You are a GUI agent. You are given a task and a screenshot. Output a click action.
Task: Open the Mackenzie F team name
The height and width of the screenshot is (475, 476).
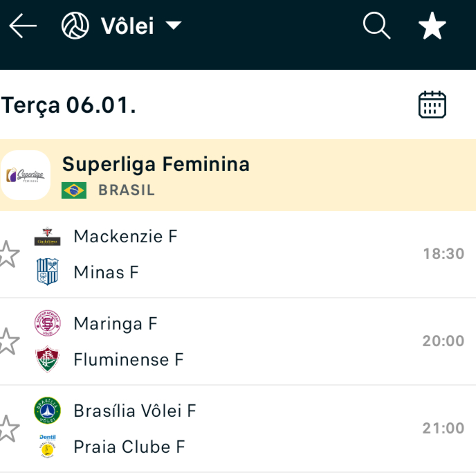coord(125,236)
